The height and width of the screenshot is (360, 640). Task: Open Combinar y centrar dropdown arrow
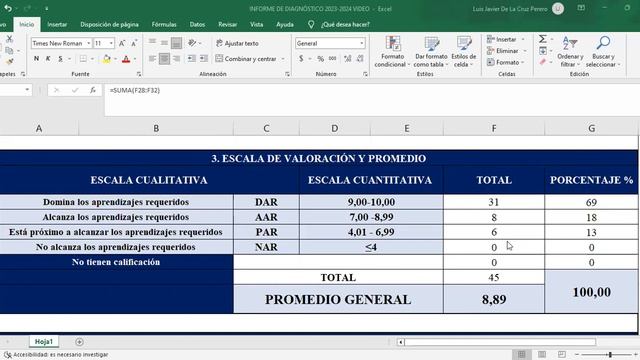[283, 59]
